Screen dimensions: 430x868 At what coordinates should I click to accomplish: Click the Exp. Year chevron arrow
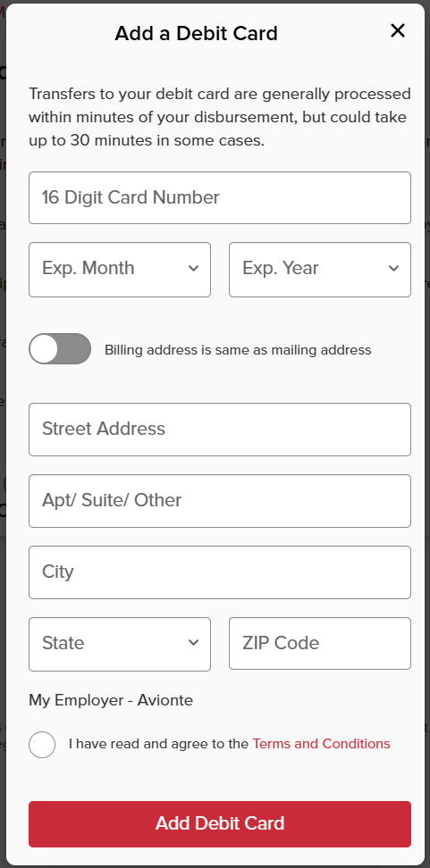(x=393, y=269)
